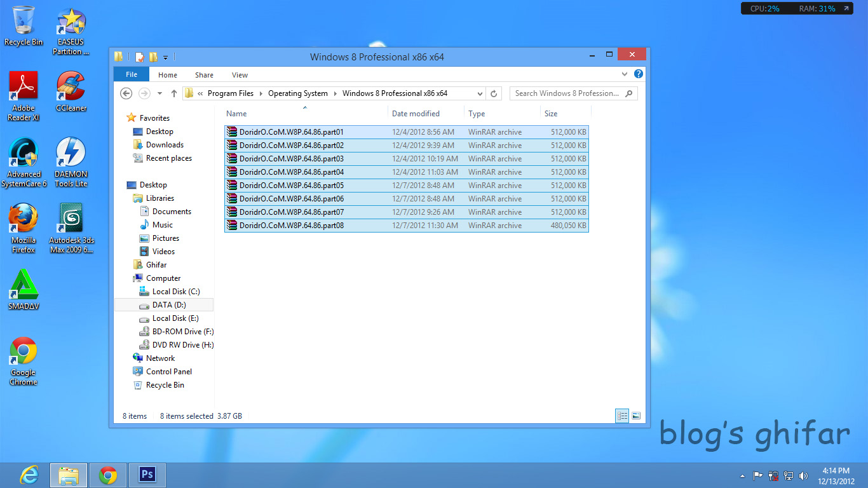The width and height of the screenshot is (868, 488).
Task: Launch EASEUS Partition desktop shortcut
Action: (71, 32)
